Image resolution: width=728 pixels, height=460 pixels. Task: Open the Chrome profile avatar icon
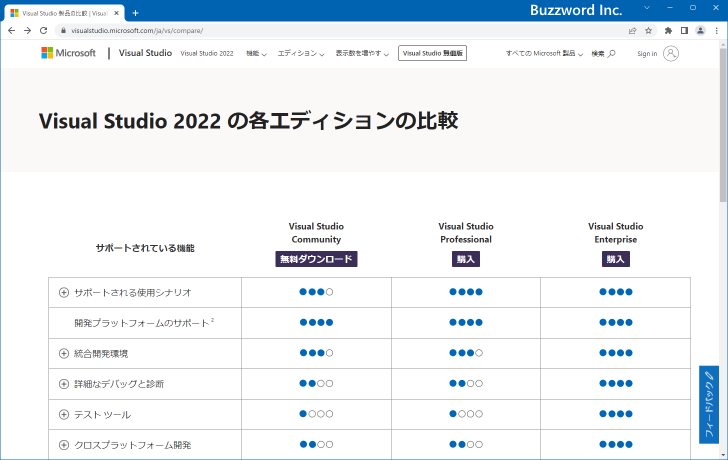tap(700, 31)
